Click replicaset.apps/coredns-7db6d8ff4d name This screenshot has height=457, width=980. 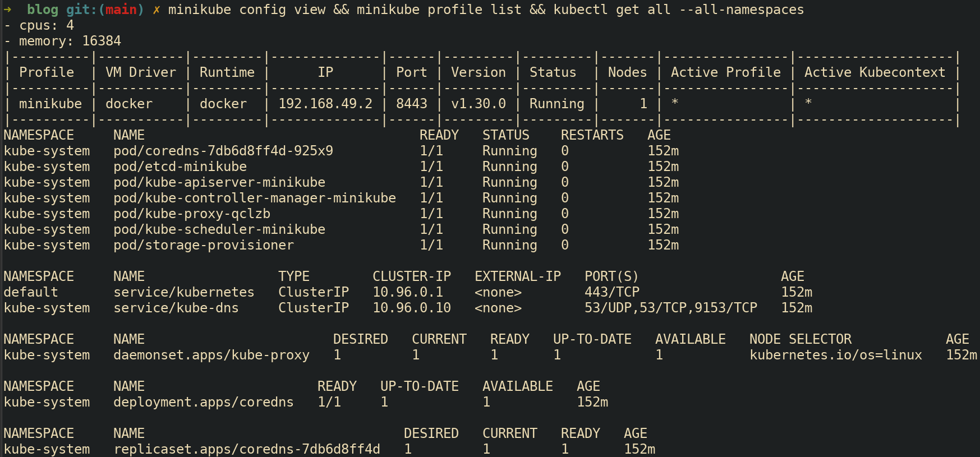click(247, 449)
